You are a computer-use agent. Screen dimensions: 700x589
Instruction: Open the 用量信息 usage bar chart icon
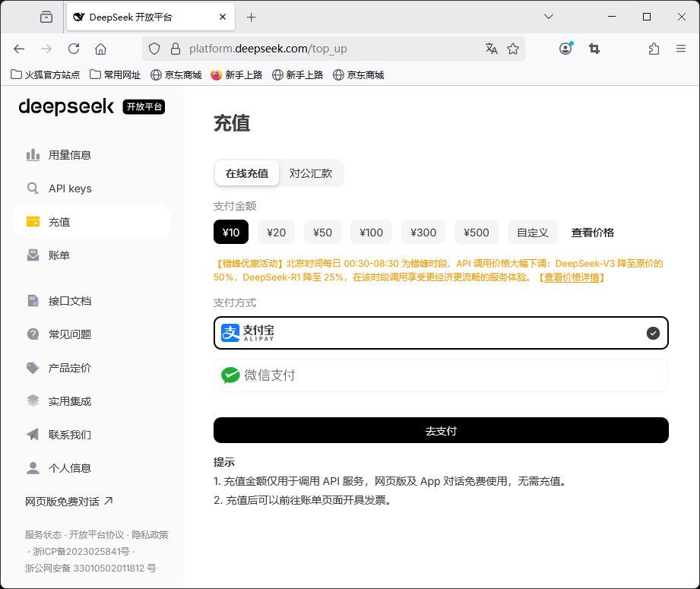coord(33,155)
